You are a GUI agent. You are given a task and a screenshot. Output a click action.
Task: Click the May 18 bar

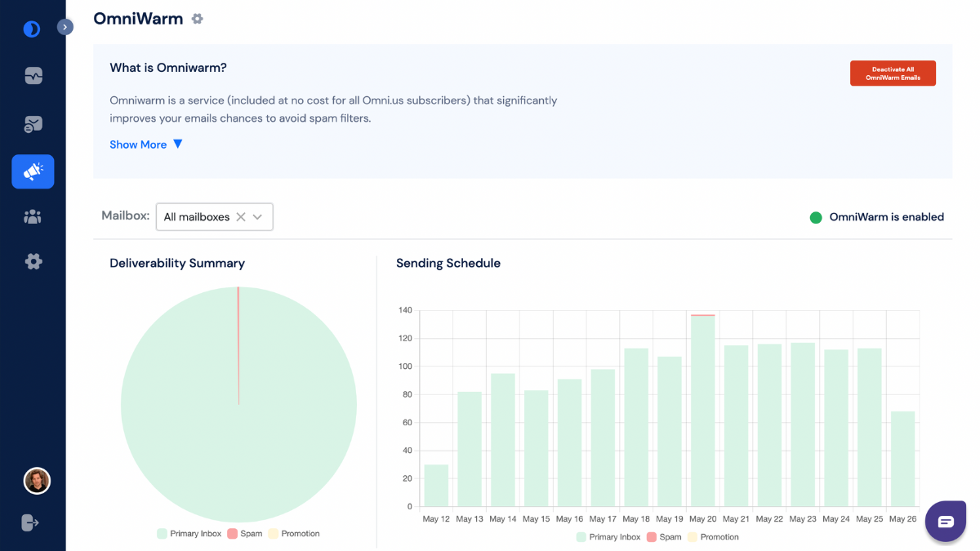tap(636, 428)
